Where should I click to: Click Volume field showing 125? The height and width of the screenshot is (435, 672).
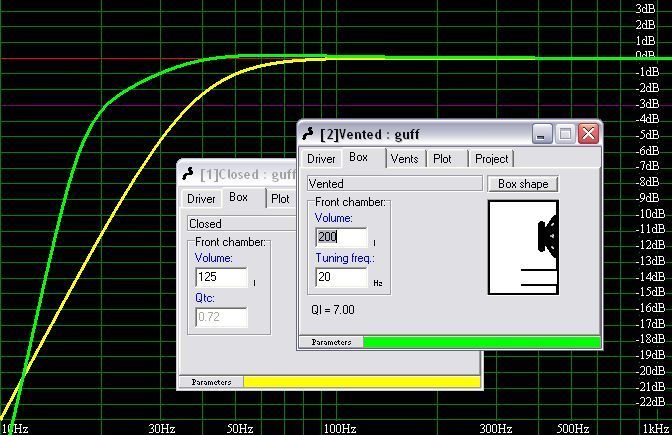222,277
